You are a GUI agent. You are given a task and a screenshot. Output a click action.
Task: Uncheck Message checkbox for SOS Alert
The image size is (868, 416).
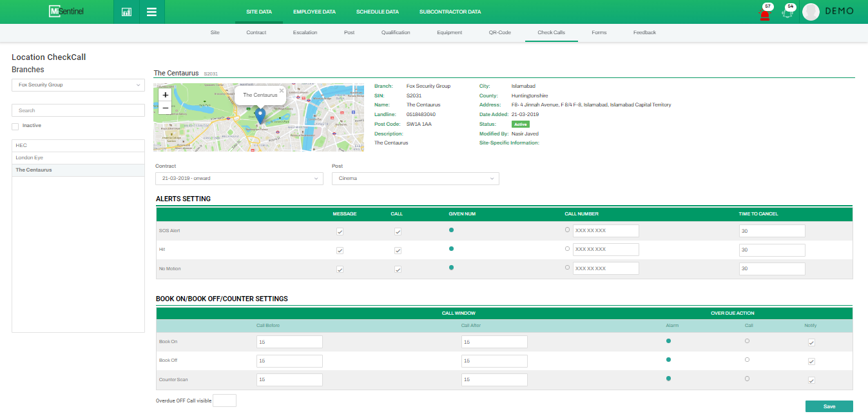point(340,232)
